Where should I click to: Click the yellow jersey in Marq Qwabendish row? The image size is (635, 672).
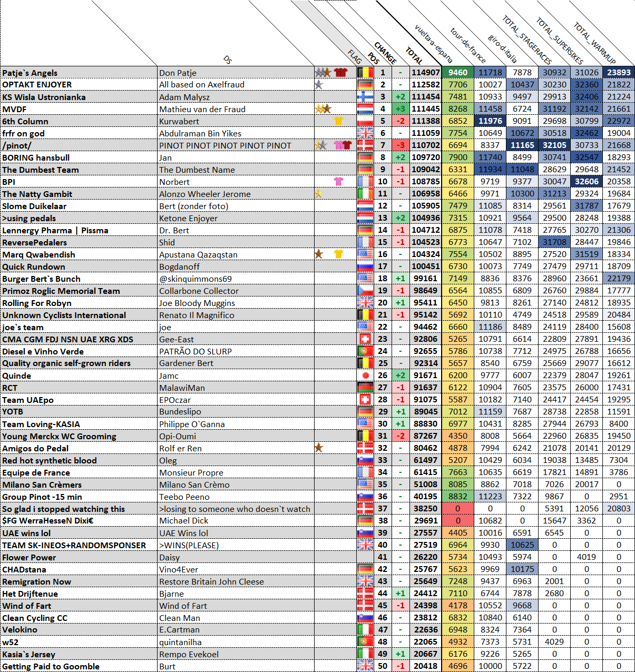(x=339, y=254)
